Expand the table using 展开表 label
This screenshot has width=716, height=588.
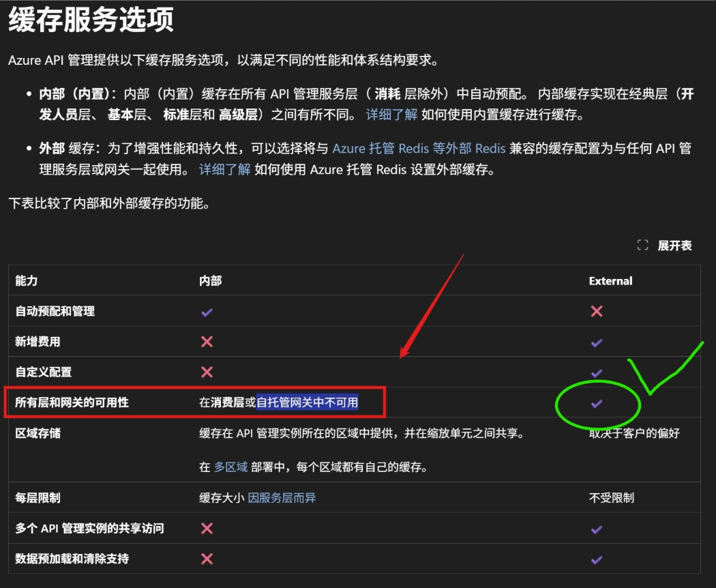tap(674, 246)
